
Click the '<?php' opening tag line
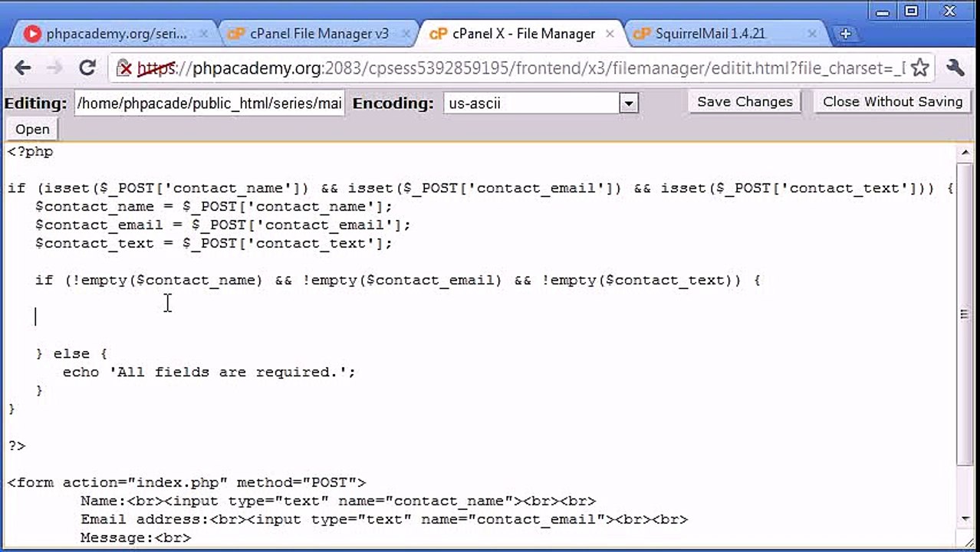click(x=31, y=151)
